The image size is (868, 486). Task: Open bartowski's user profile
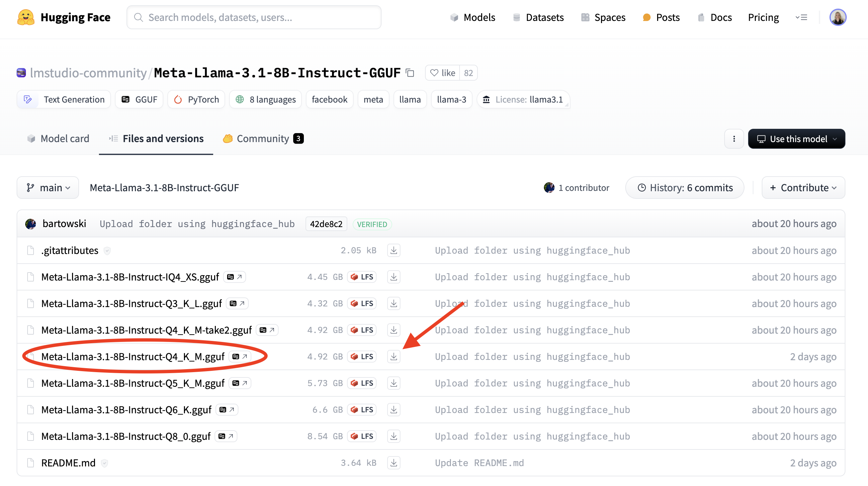tap(64, 224)
